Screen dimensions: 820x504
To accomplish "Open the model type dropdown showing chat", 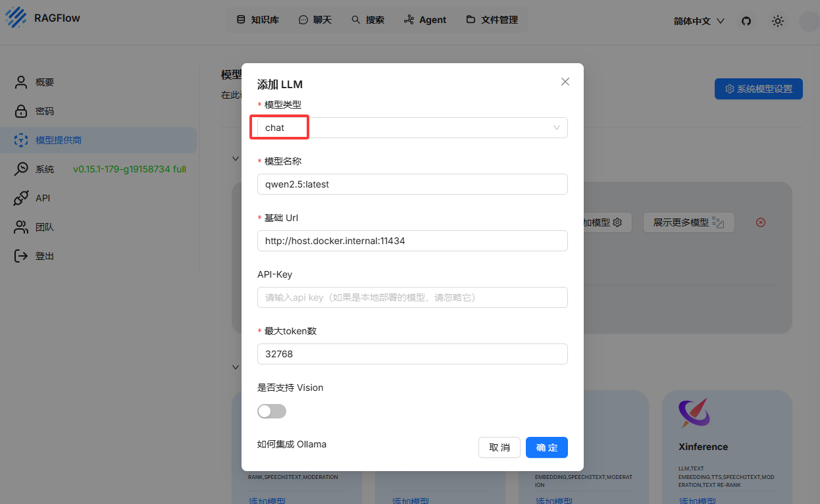I will tap(412, 128).
